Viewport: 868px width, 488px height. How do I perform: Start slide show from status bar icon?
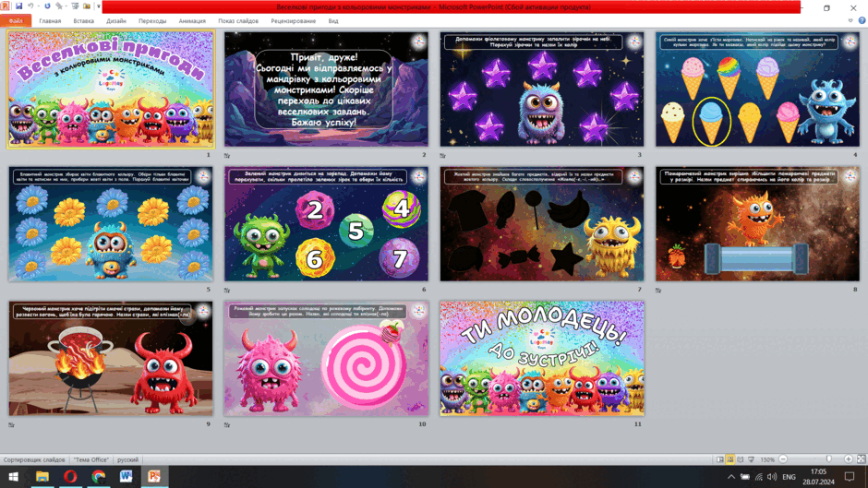(752, 459)
